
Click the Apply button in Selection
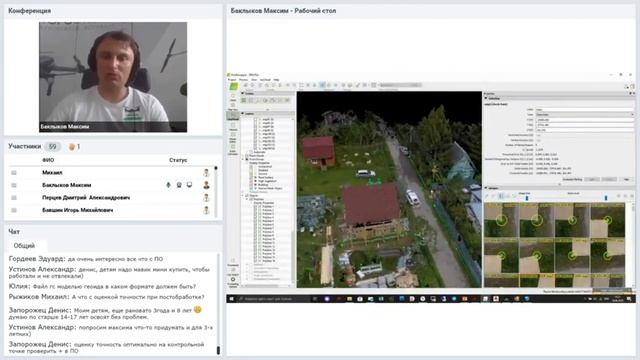click(x=592, y=179)
